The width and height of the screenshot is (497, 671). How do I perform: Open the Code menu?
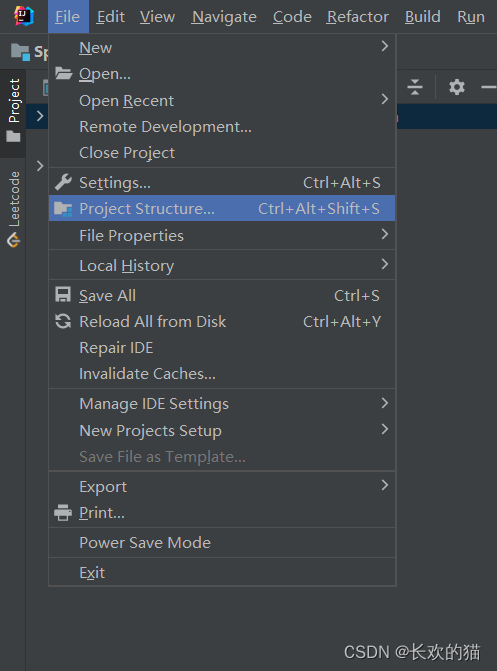(x=292, y=17)
